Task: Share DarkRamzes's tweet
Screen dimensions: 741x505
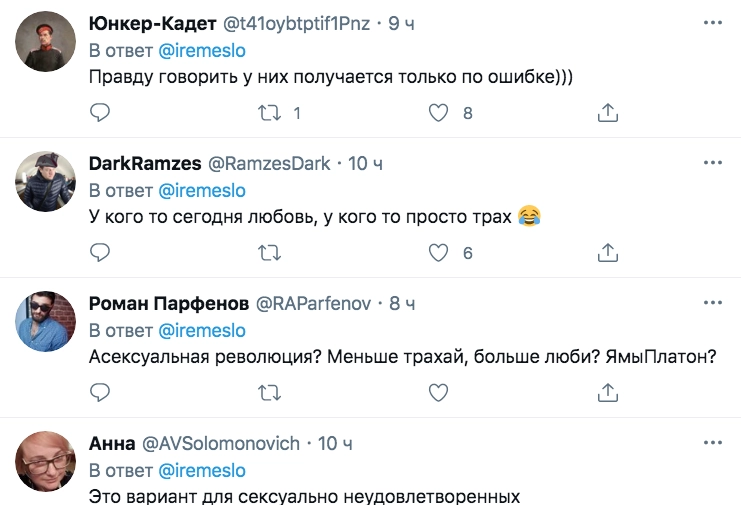Action: point(608,253)
